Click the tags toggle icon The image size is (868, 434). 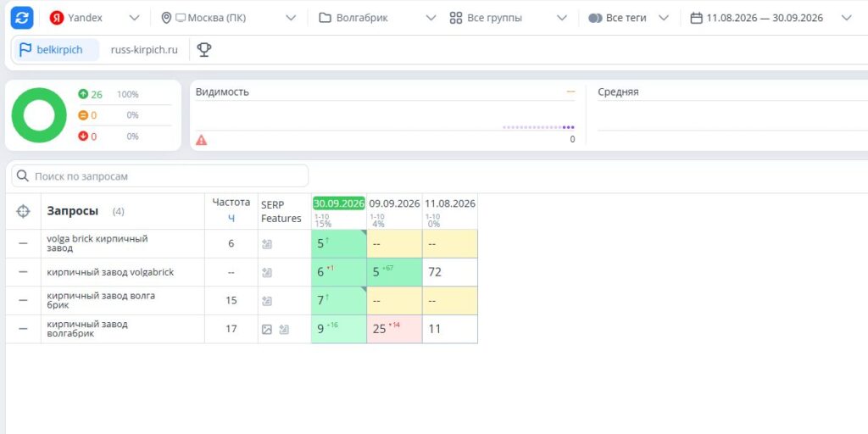595,18
